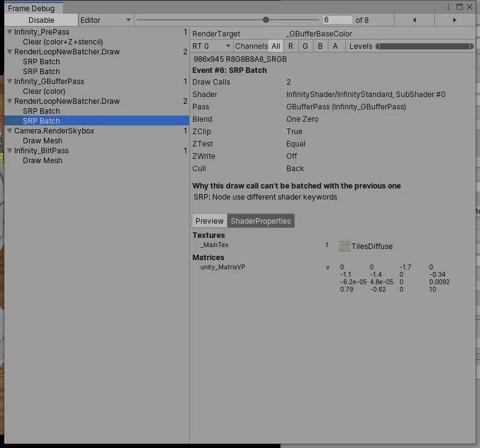Close the Frame Debug window
This screenshot has height=448, width=480.
[469, 7]
